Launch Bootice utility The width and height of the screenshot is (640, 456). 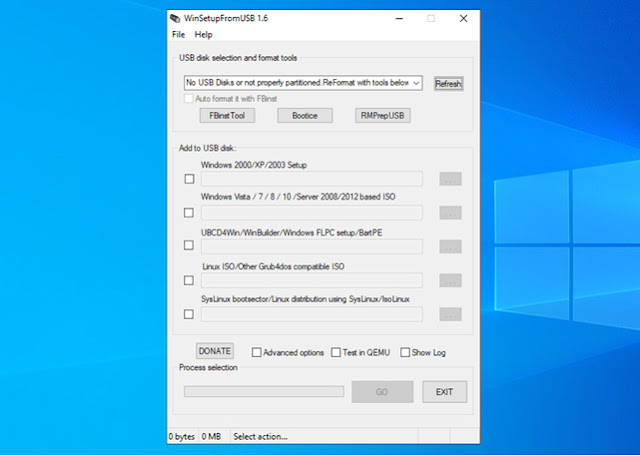[305, 116]
